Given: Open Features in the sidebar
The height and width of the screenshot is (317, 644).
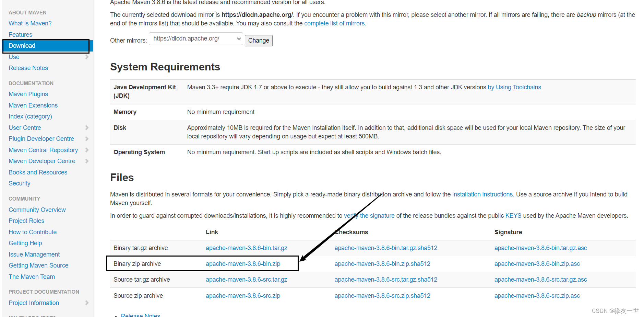Looking at the screenshot, I should [20, 35].
